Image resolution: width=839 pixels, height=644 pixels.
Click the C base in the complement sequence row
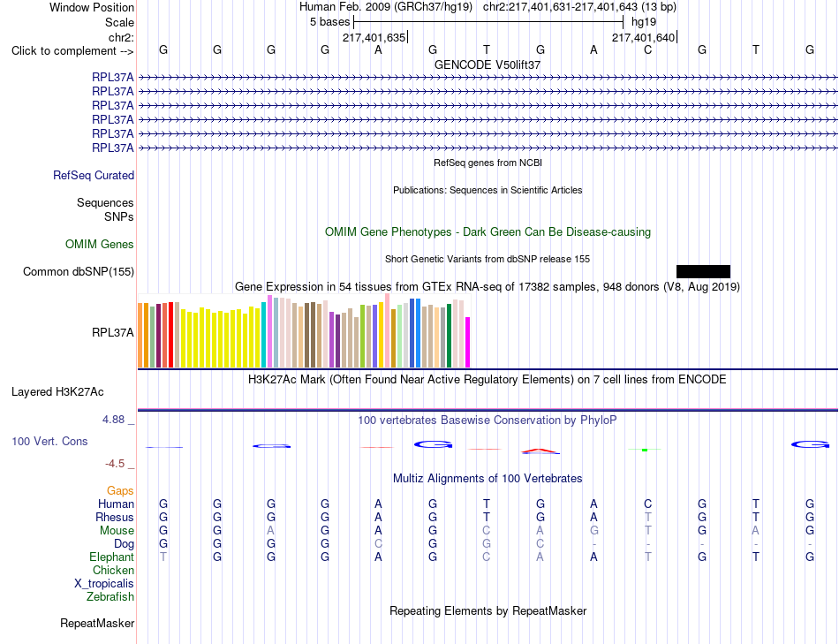[648, 50]
